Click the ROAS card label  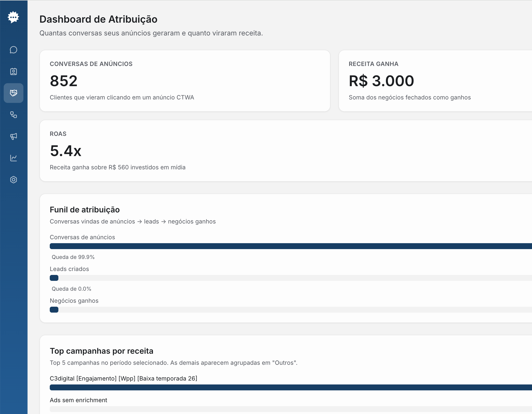click(58, 134)
